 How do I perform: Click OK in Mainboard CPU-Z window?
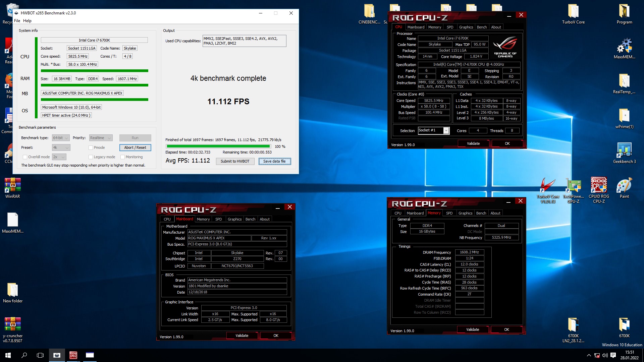coord(276,336)
